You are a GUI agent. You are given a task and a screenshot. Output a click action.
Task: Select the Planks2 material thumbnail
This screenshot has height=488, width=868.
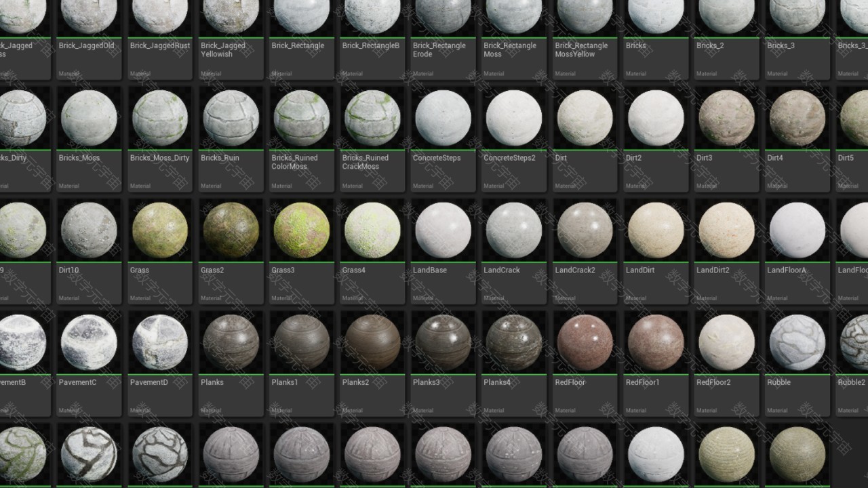[x=372, y=342]
